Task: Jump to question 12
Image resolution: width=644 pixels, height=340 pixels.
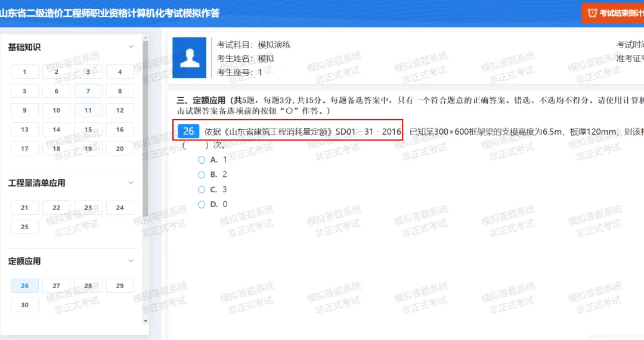Action: point(120,110)
